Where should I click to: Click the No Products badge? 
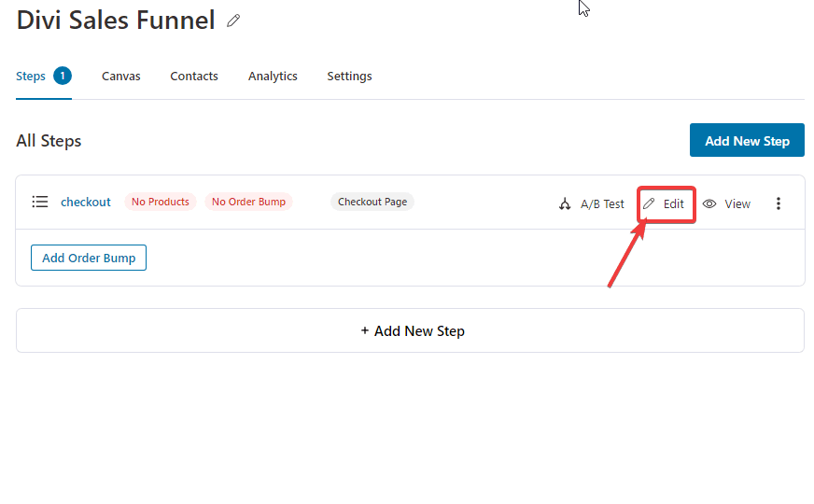pos(161,202)
